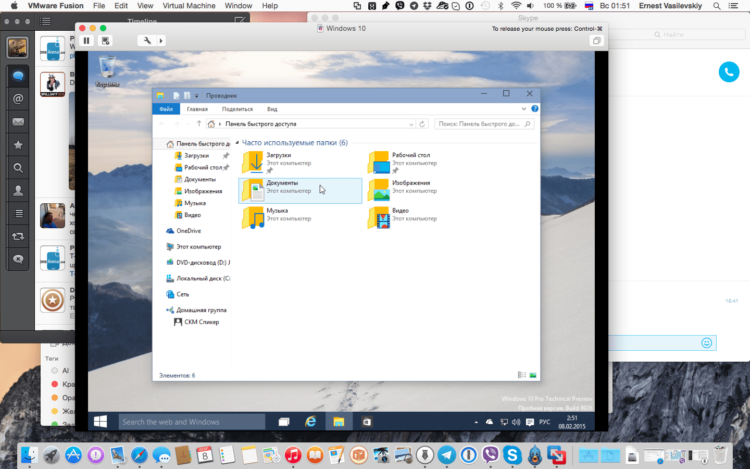The image size is (750, 469).
Task: Open the Windows Start menu
Action: coord(100,422)
